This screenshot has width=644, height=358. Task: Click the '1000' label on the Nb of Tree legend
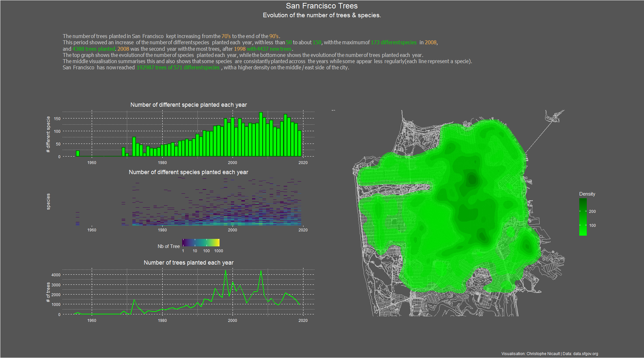(219, 251)
